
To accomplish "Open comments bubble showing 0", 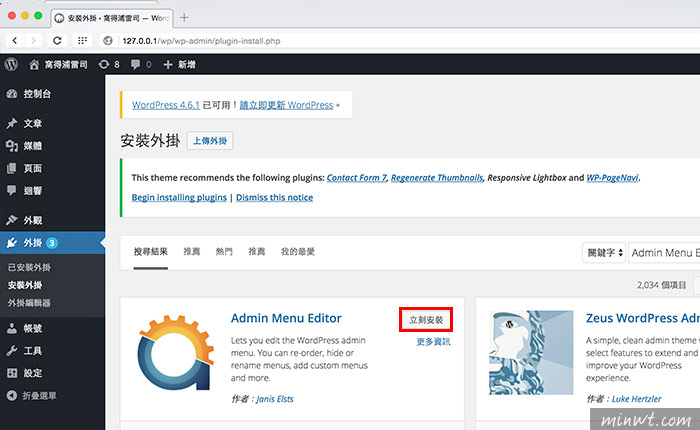I will (x=141, y=65).
